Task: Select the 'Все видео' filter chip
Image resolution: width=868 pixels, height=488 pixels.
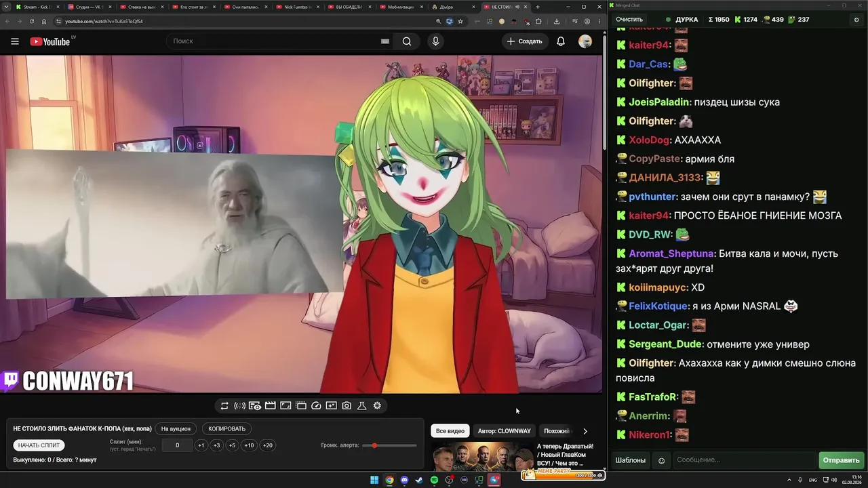Action: pos(450,431)
